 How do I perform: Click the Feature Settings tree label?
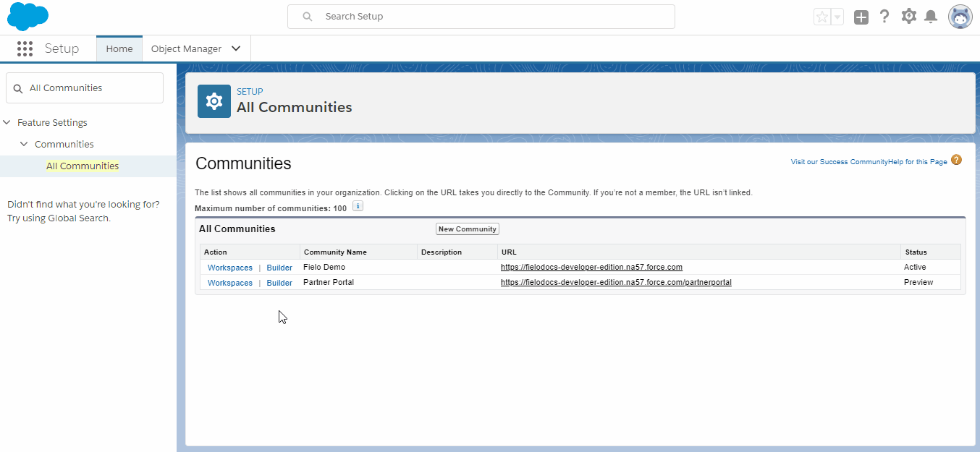point(52,122)
